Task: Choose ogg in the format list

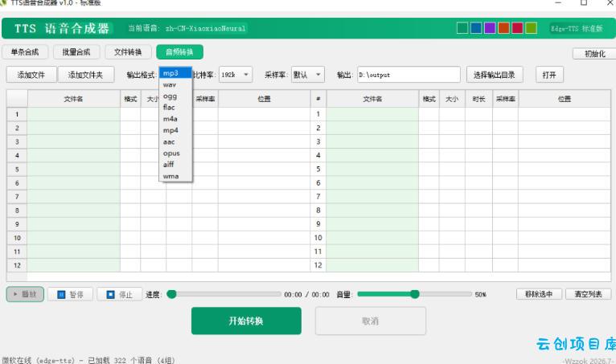Action: (175, 96)
